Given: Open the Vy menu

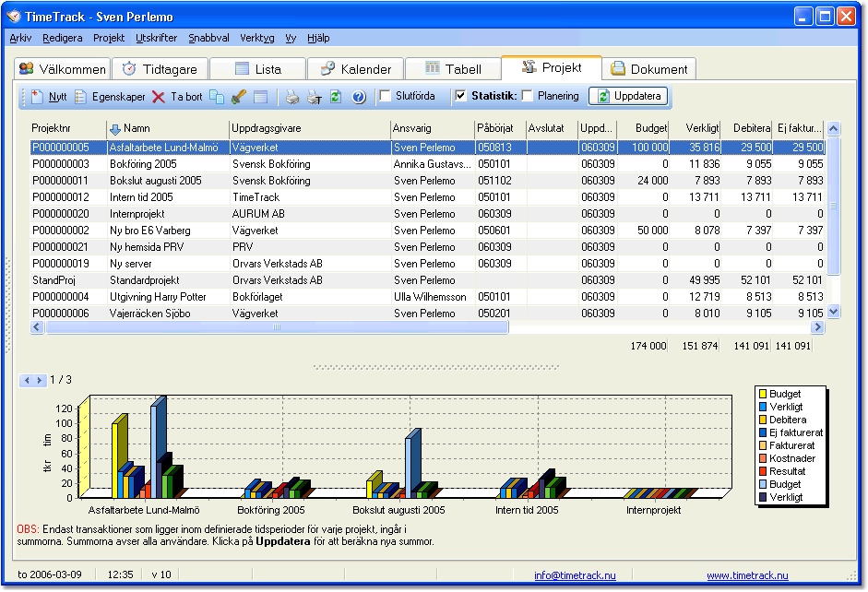Looking at the screenshot, I should click(x=291, y=38).
